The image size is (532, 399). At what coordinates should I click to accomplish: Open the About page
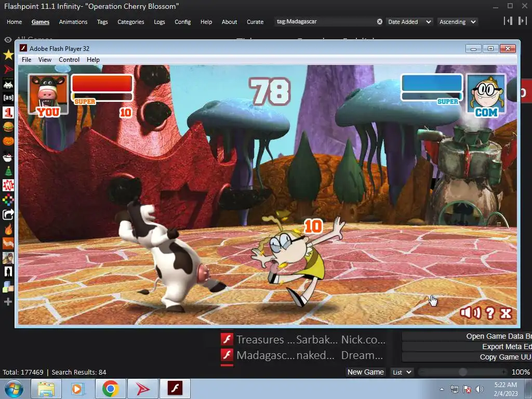point(229,22)
